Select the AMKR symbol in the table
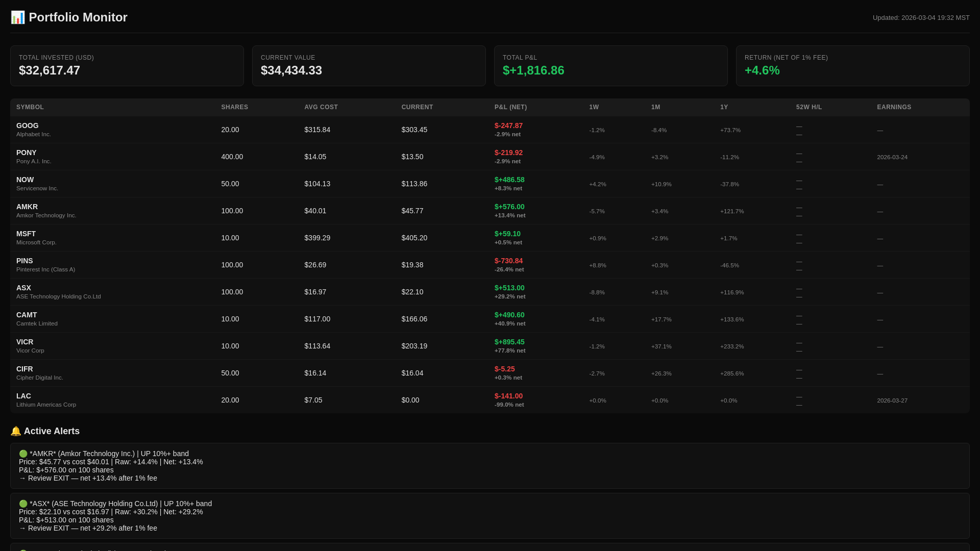The height and width of the screenshot is (551, 980). tap(27, 207)
